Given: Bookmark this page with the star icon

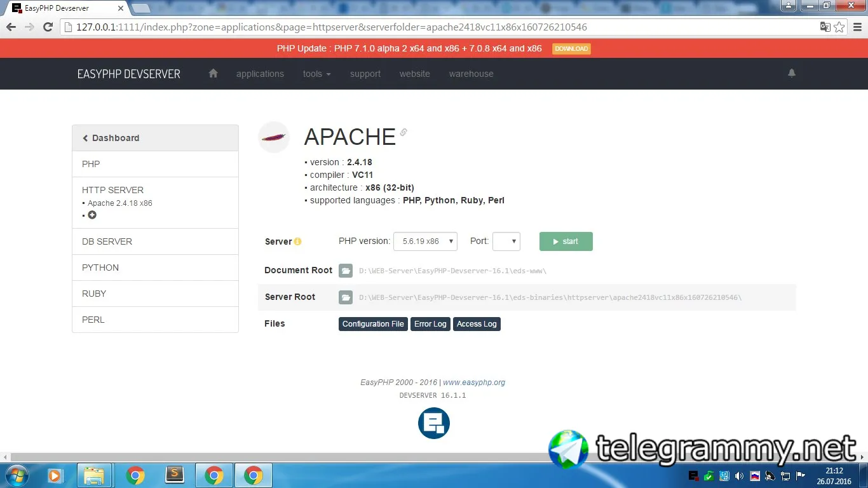Looking at the screenshot, I should pyautogui.click(x=839, y=27).
